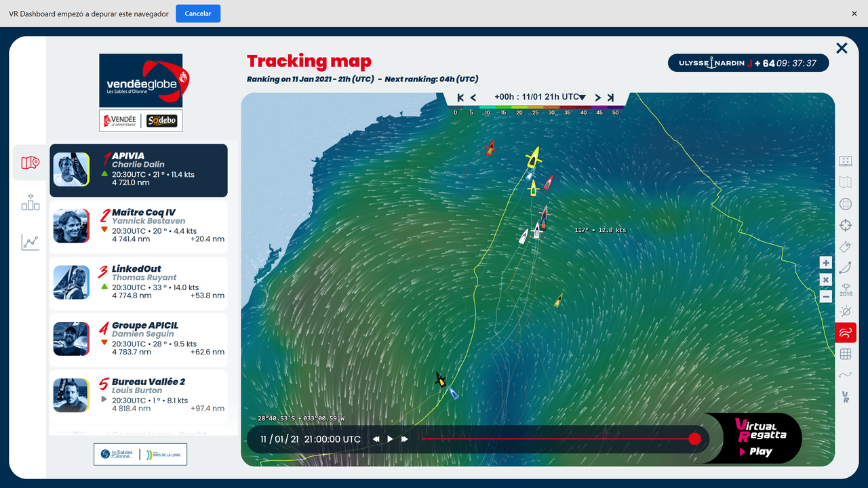Select the Maître Coq IV card

(x=138, y=226)
